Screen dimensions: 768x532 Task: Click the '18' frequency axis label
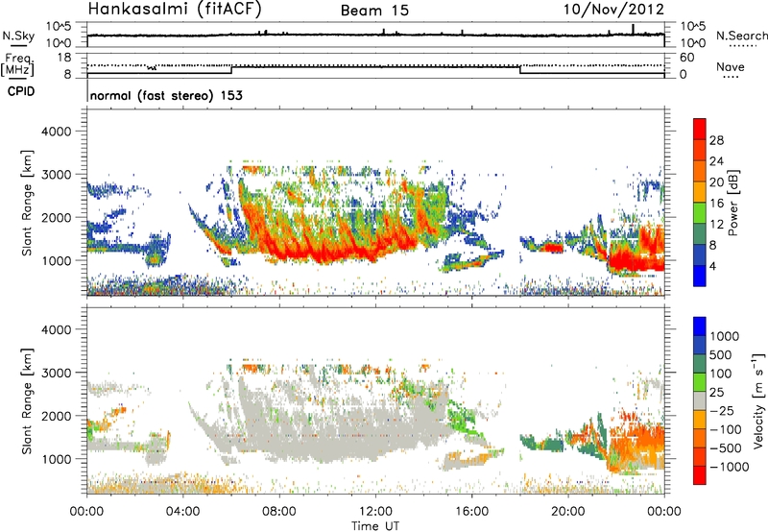click(63, 58)
